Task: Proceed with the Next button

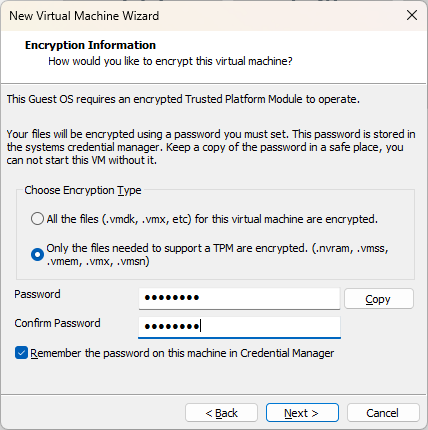Action: click(x=302, y=413)
